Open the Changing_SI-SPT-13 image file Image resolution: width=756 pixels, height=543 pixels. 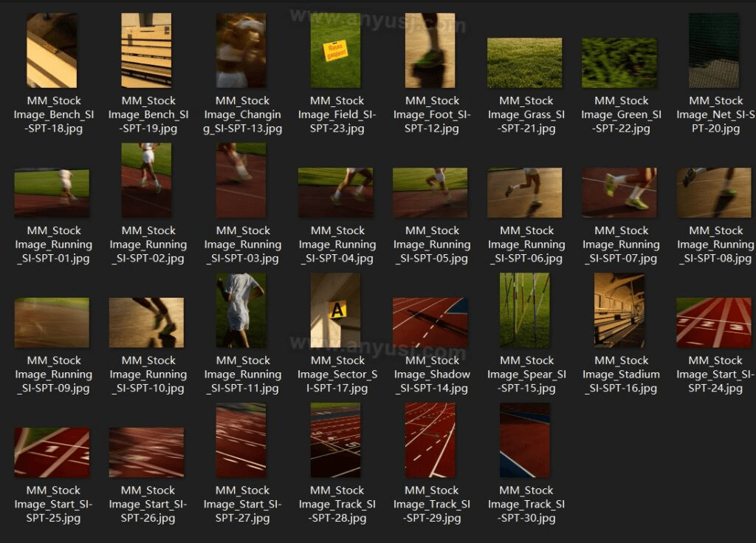(x=241, y=50)
